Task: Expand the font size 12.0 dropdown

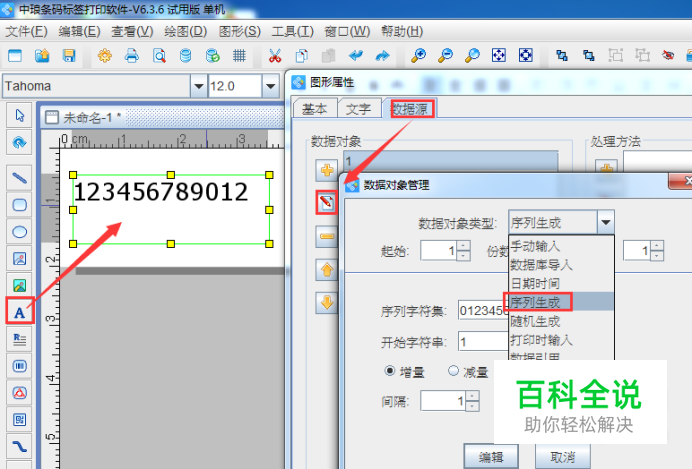Action: pyautogui.click(x=270, y=86)
